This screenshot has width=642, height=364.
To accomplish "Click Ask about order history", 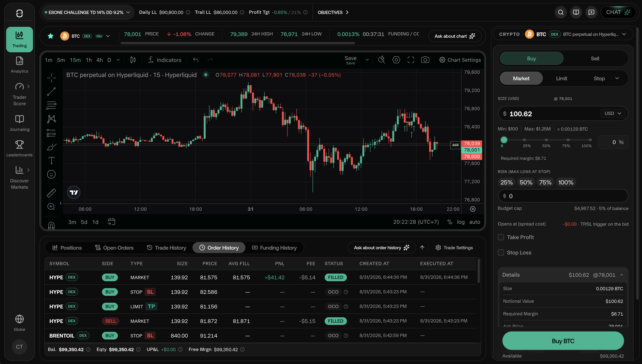I will pos(382,248).
